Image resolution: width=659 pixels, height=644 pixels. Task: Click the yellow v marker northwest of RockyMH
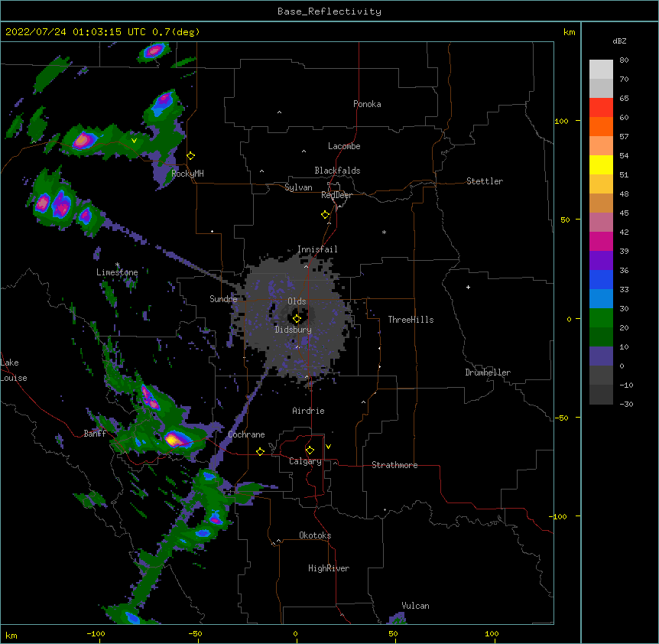pos(134,141)
